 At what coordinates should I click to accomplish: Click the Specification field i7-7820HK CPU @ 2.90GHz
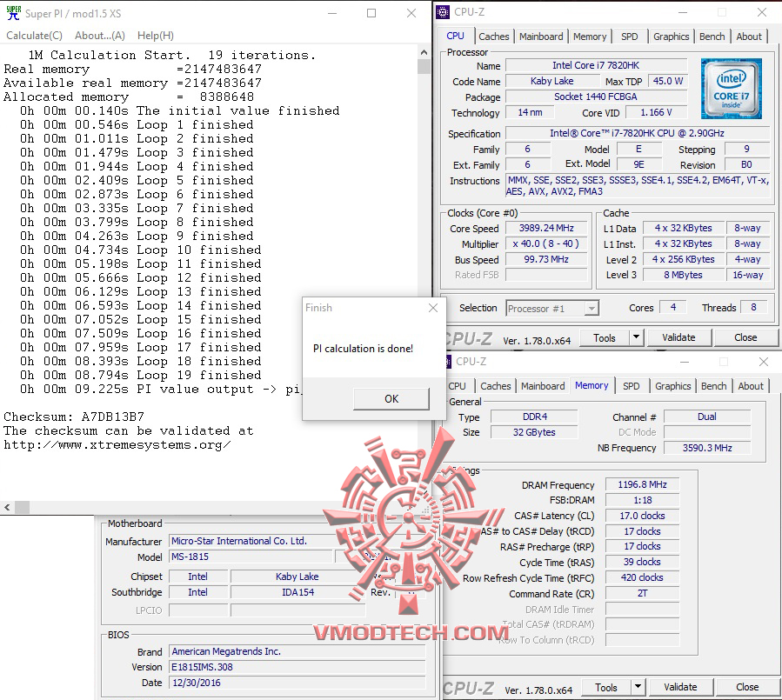point(638,133)
